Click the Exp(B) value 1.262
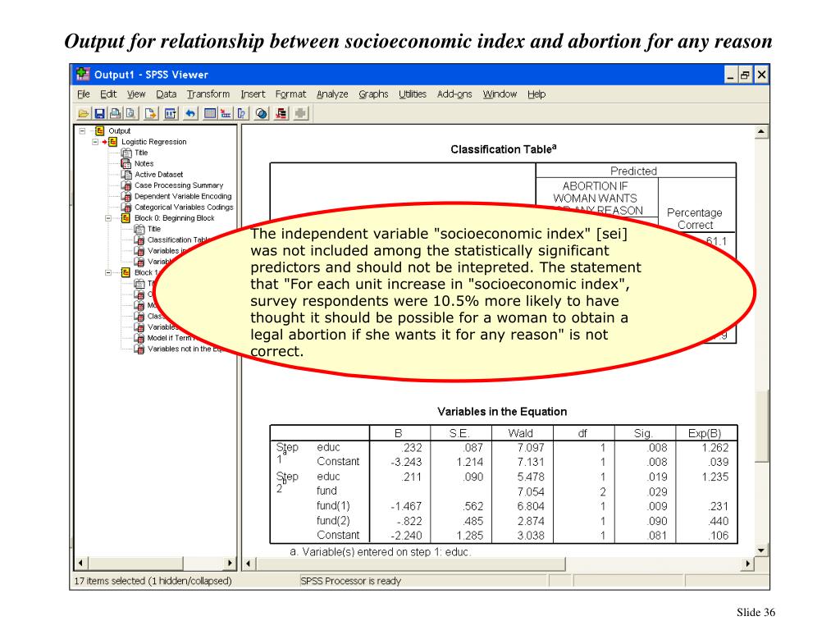Image resolution: width=840 pixels, height=630 pixels. point(715,448)
